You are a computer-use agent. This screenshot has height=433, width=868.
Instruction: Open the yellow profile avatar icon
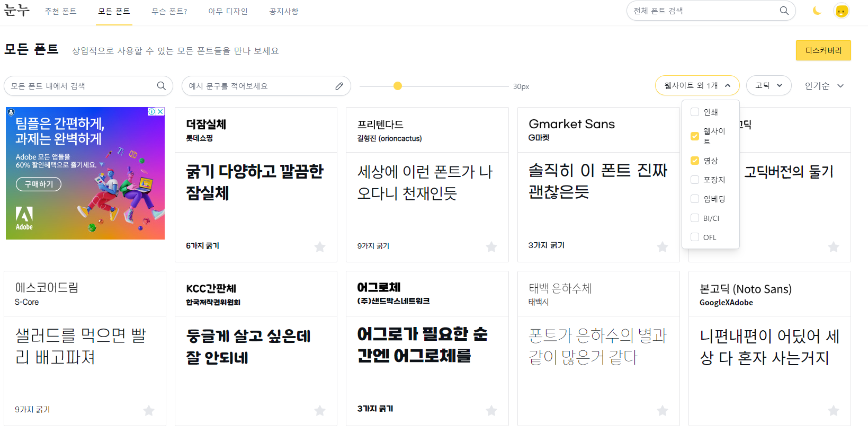[x=842, y=11]
